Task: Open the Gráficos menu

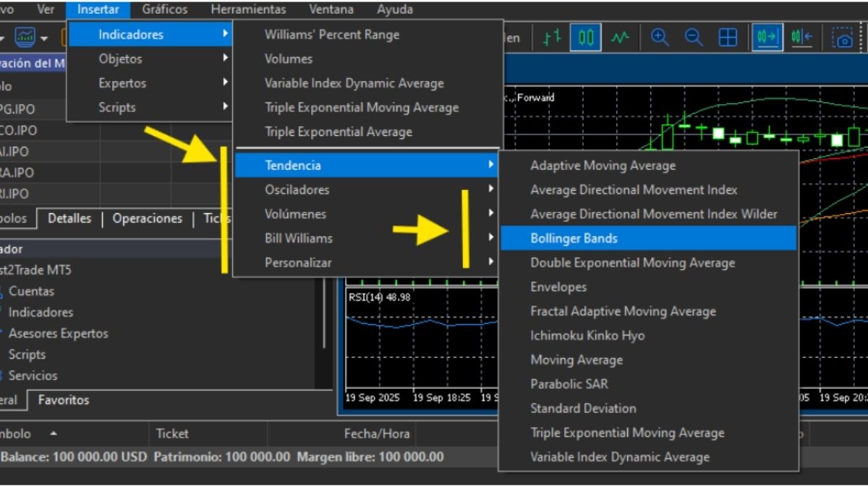Action: point(165,9)
